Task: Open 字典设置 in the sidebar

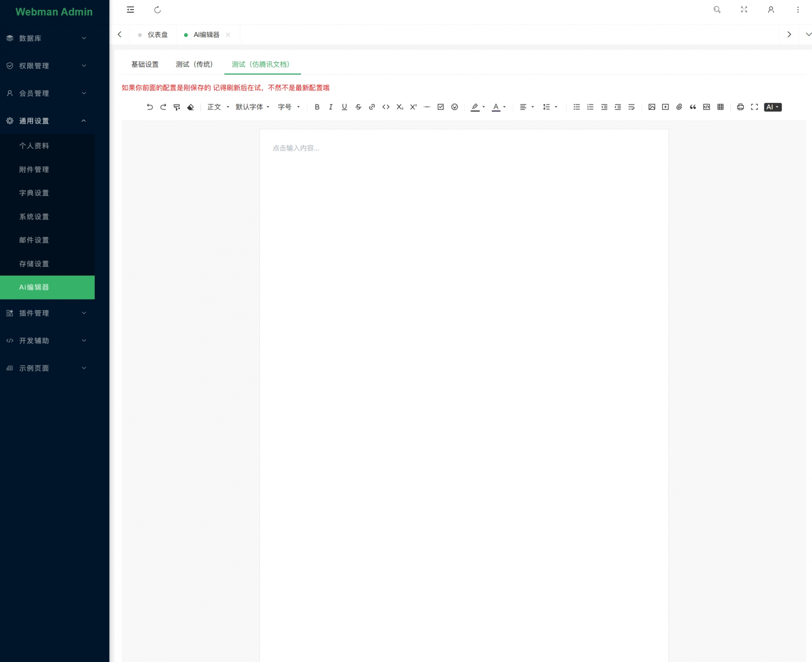Action: [x=47, y=193]
